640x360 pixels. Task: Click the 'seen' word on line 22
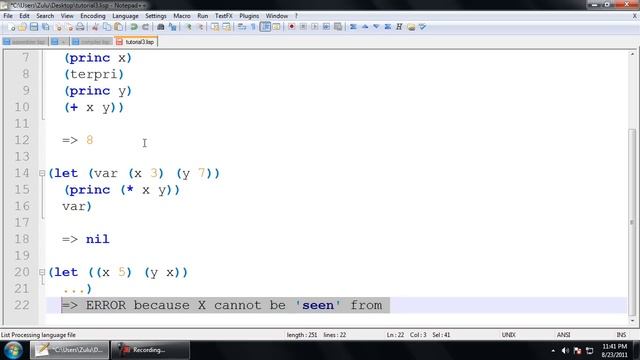[318, 305]
